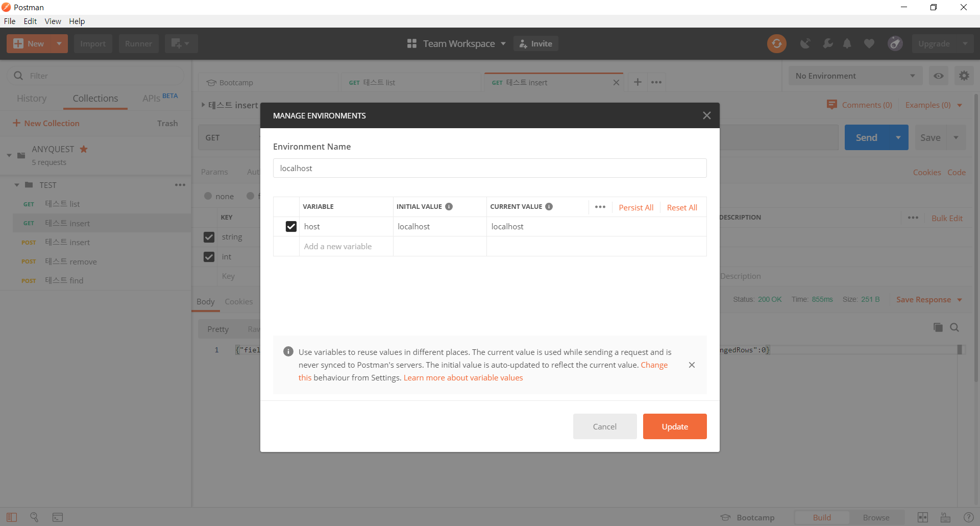Open the No Environment dropdown
The image size is (980, 526).
[855, 76]
